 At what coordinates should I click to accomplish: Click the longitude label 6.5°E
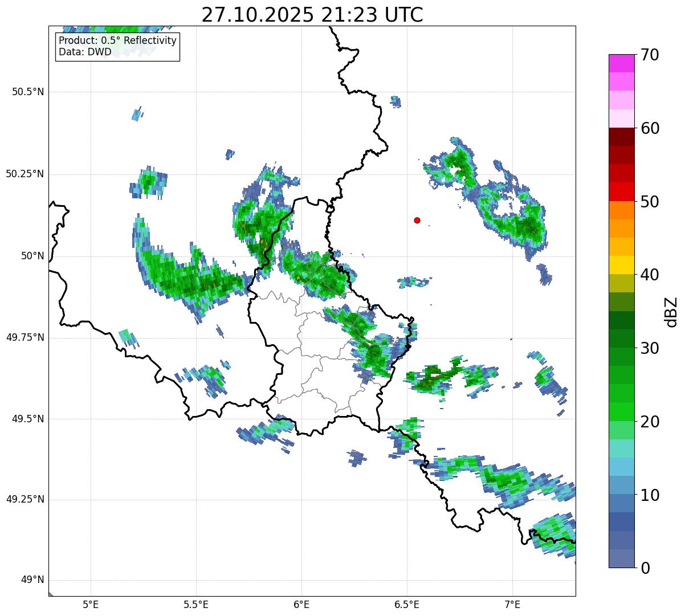(407, 604)
